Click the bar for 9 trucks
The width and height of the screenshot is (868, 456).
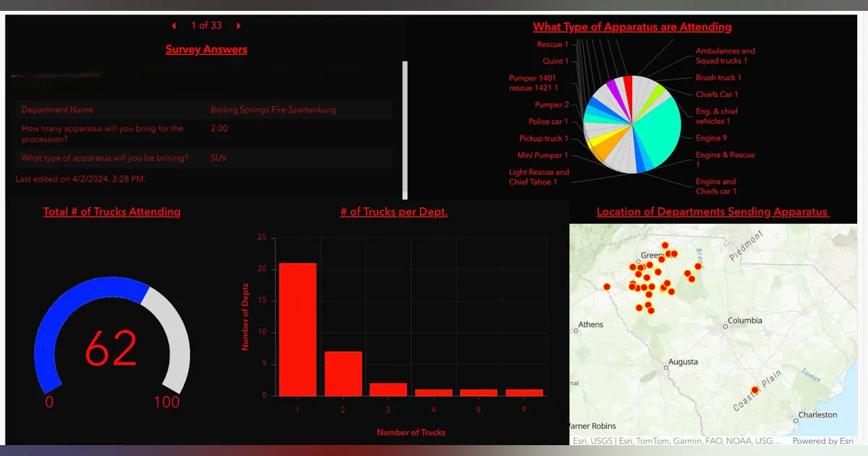[x=524, y=392]
